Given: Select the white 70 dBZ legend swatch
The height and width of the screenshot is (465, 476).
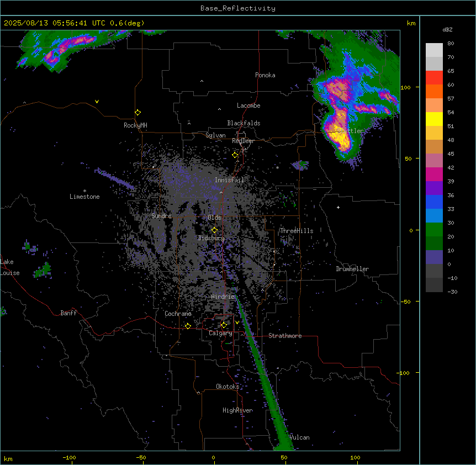Looking at the screenshot, I should pyautogui.click(x=434, y=50).
